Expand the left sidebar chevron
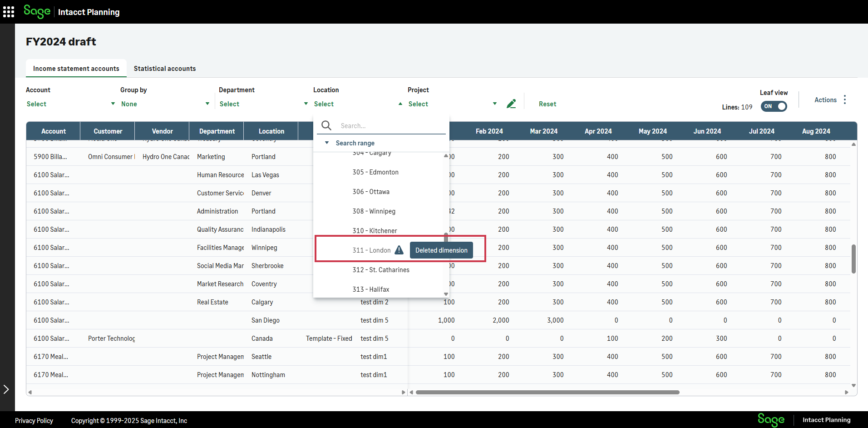 pyautogui.click(x=6, y=389)
